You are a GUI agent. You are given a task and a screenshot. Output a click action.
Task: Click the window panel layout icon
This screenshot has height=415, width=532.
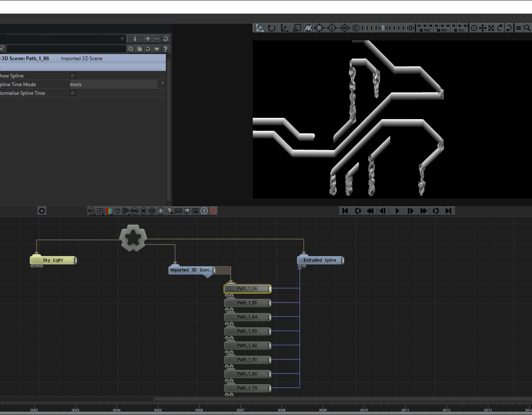pos(195,211)
